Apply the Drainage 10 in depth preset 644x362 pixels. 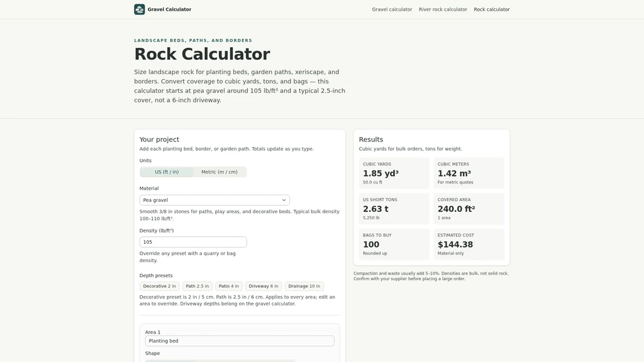click(304, 286)
